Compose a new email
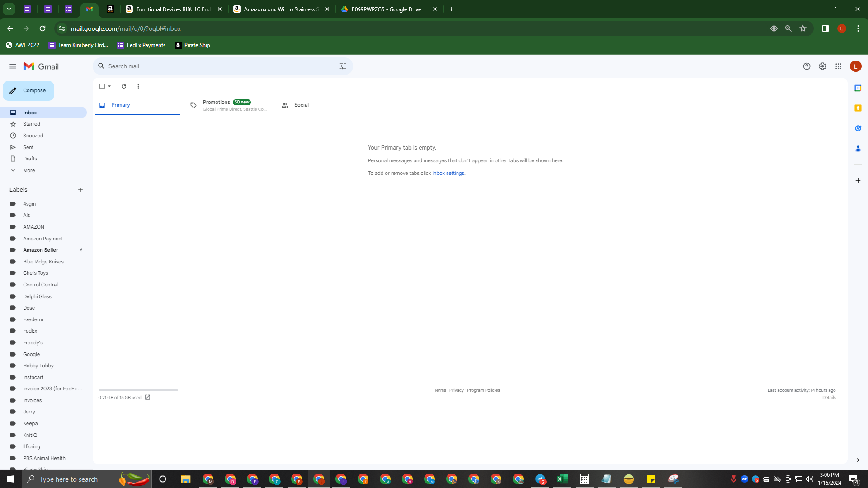Viewport: 868px width, 488px height. coord(28,91)
